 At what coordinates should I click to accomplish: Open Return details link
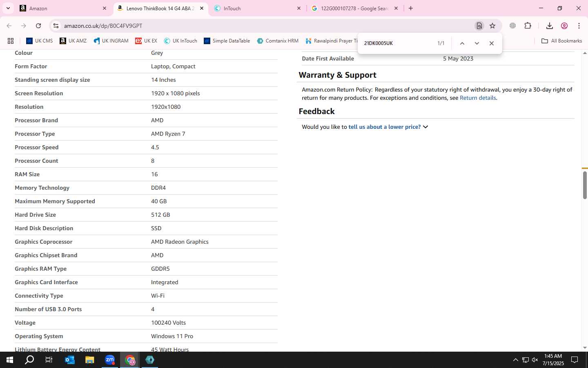[478, 98]
